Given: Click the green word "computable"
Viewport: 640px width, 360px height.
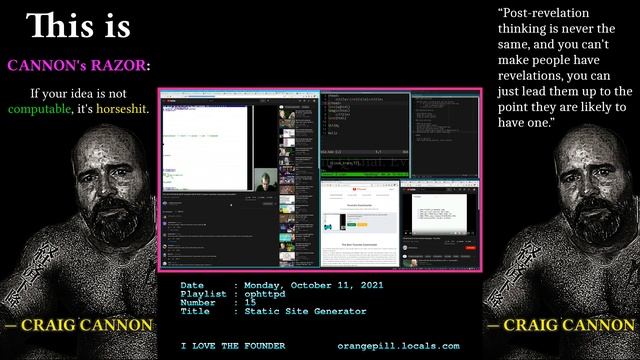Looking at the screenshot, I should tap(40, 109).
